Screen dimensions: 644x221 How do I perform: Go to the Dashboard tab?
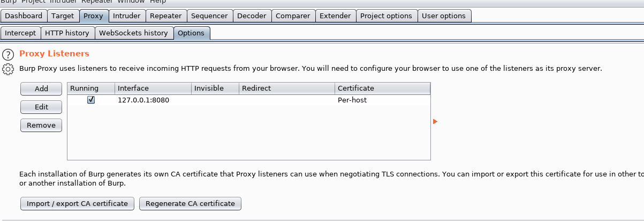point(24,16)
